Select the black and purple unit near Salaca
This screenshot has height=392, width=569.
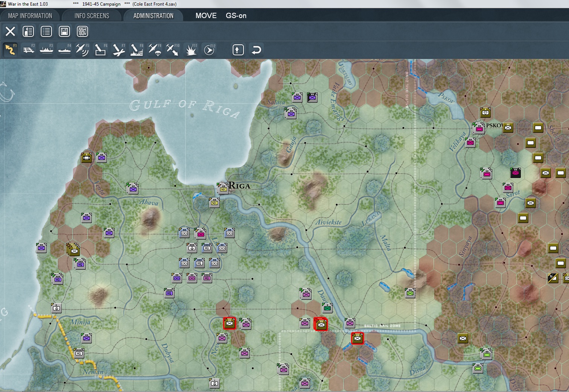[312, 97]
